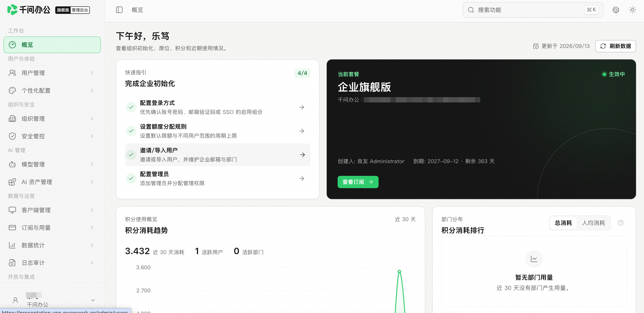Toggle the sidebar collapse icon
Image resolution: width=644 pixels, height=313 pixels.
(119, 10)
